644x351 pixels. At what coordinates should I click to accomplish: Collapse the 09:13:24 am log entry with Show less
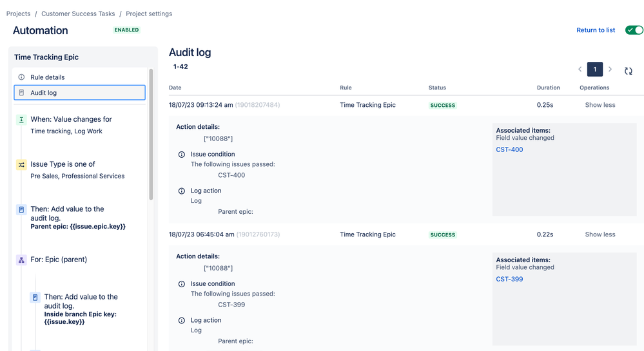click(600, 105)
